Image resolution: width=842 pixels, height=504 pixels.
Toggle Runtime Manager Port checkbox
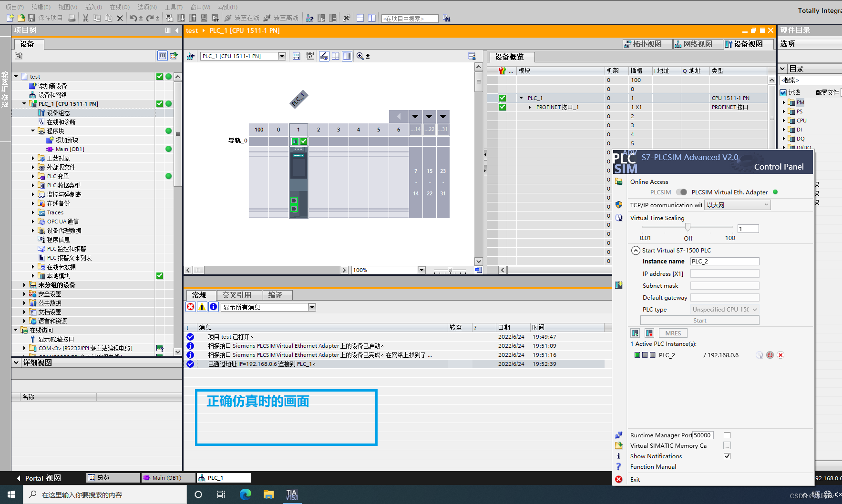pyautogui.click(x=727, y=435)
